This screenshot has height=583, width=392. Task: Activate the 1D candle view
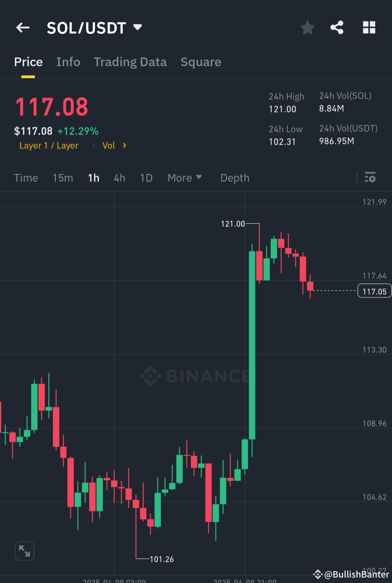pyautogui.click(x=146, y=178)
